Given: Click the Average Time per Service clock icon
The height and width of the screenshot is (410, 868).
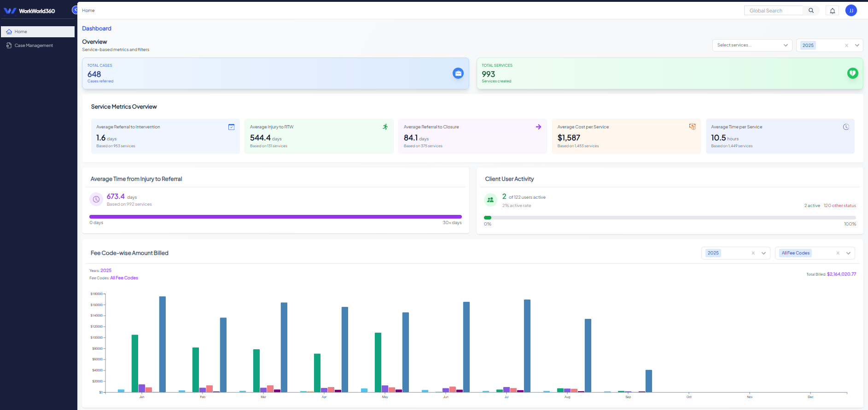Looking at the screenshot, I should pyautogui.click(x=845, y=127).
